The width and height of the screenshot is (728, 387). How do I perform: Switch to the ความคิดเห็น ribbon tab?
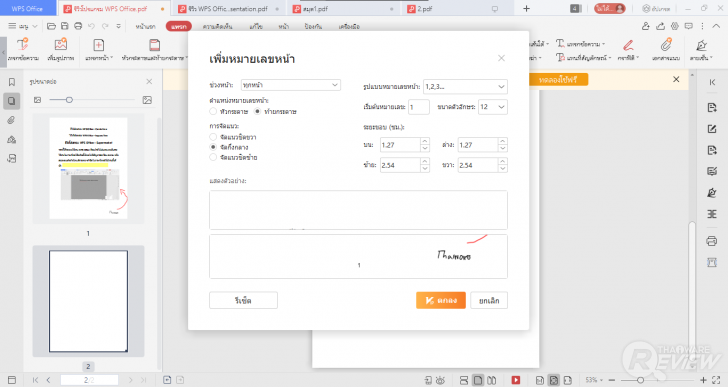click(x=217, y=26)
